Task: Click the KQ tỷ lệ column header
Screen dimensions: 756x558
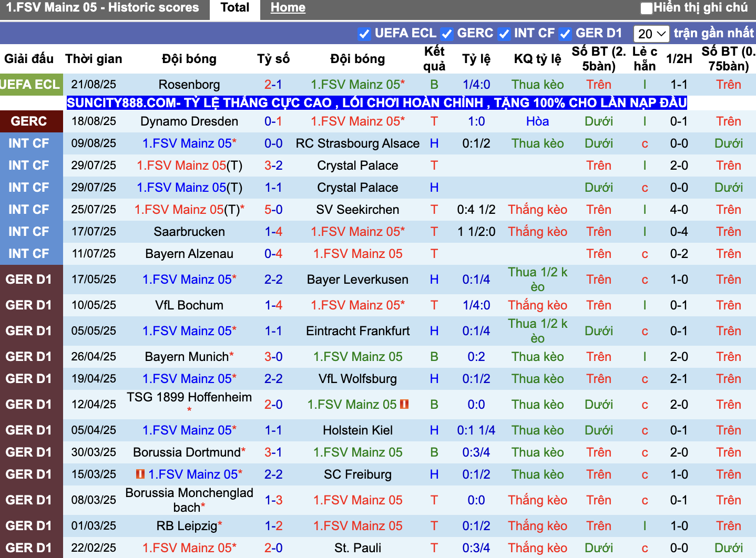Action: pyautogui.click(x=537, y=59)
